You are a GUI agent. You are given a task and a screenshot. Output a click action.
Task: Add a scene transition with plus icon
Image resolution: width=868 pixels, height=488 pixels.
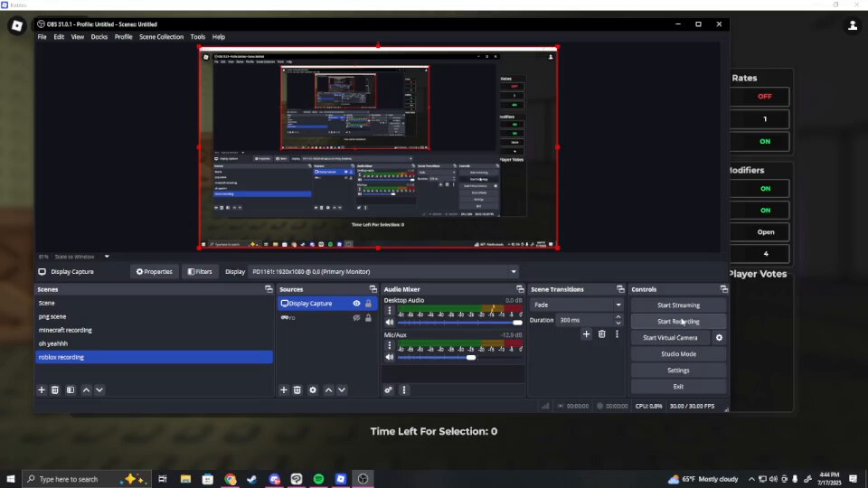[586, 334]
